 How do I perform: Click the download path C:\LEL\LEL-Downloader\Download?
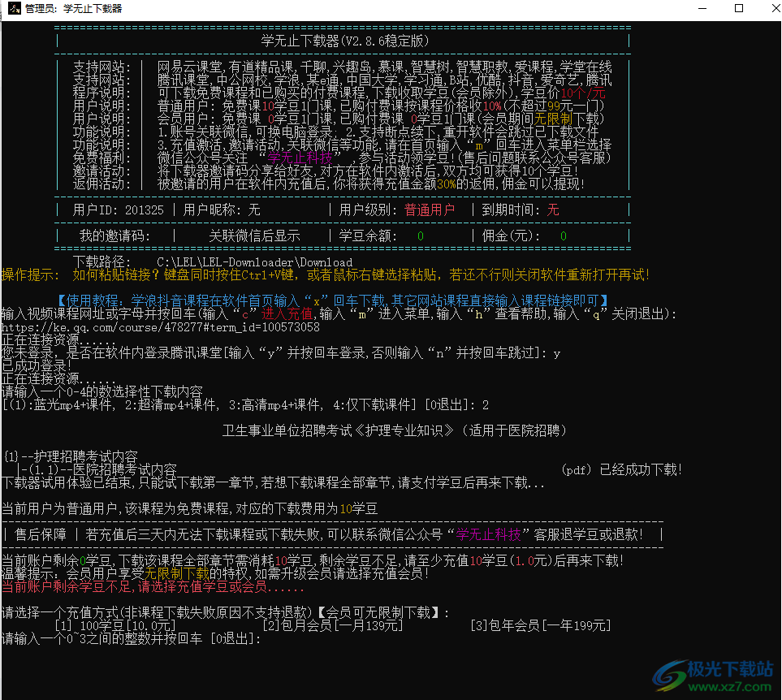coord(254,262)
